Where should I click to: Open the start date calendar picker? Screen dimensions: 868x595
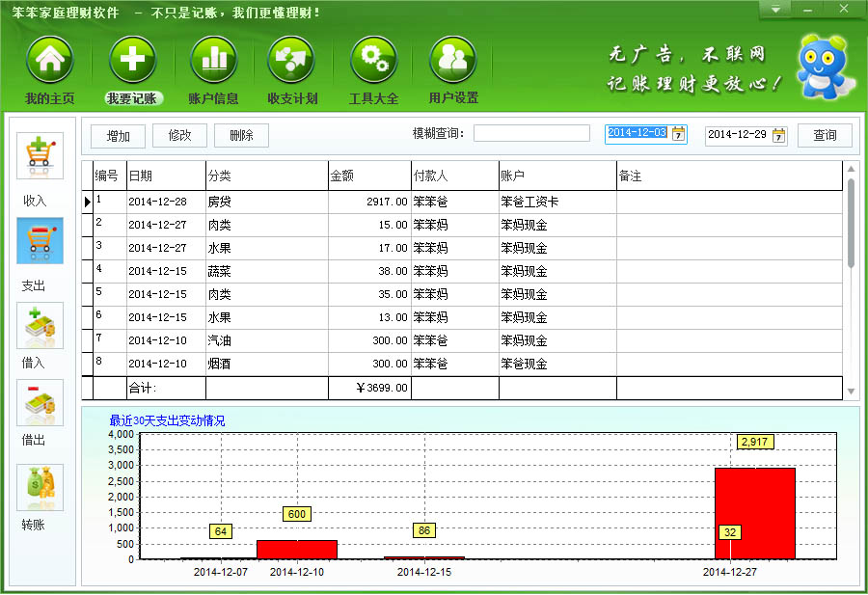679,134
